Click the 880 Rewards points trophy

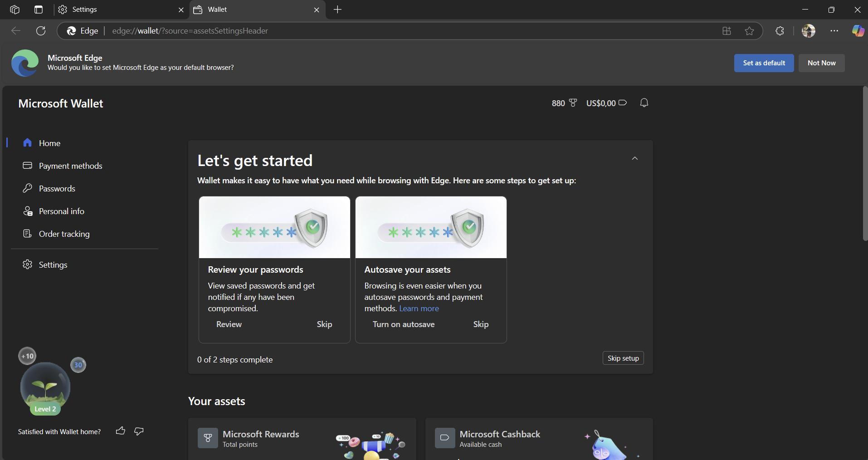pos(565,103)
